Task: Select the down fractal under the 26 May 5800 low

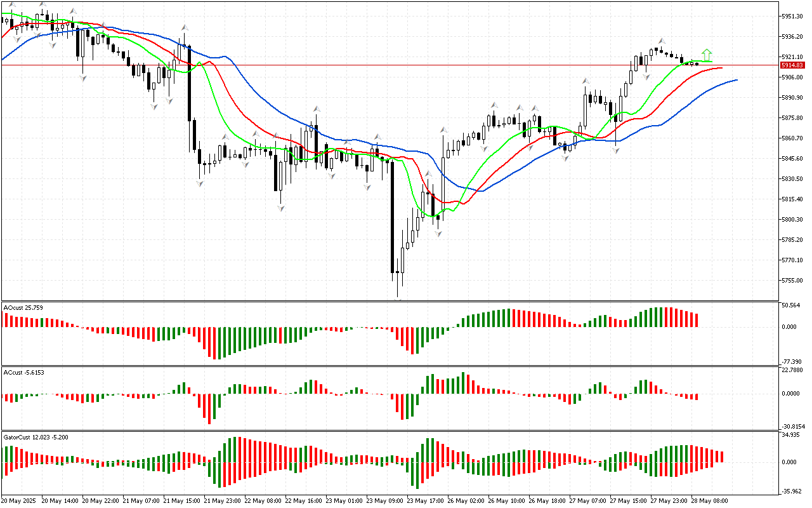Action: pyautogui.click(x=438, y=234)
